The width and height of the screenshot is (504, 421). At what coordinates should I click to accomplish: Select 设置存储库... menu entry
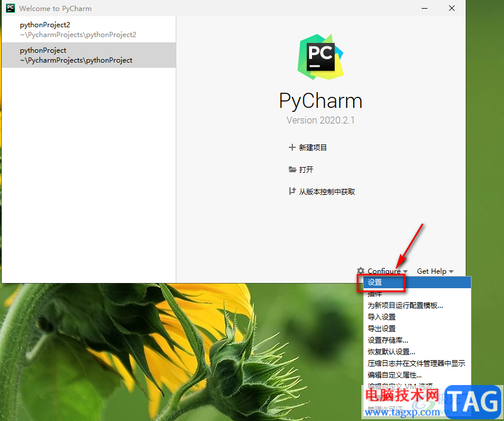tap(417, 340)
